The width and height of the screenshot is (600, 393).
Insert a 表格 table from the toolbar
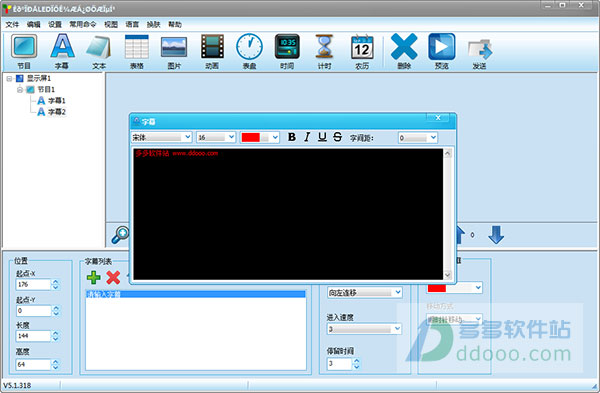pyautogui.click(x=137, y=47)
